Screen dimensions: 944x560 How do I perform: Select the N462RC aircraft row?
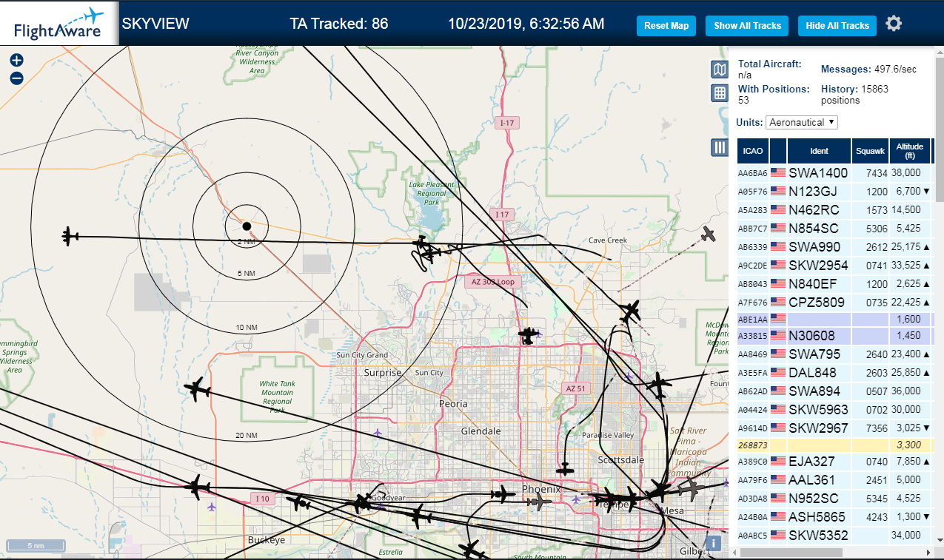pyautogui.click(x=834, y=209)
